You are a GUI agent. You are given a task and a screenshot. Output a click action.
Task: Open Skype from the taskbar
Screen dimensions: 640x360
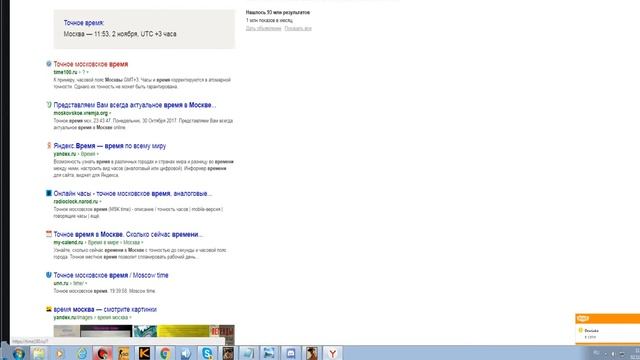(x=207, y=353)
